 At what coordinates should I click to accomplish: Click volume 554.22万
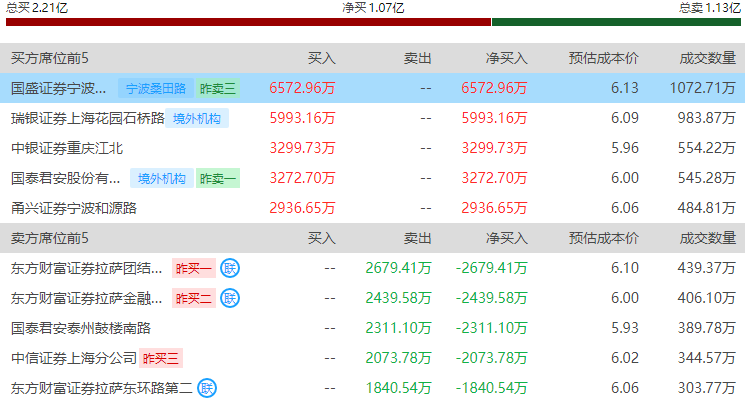(707, 148)
